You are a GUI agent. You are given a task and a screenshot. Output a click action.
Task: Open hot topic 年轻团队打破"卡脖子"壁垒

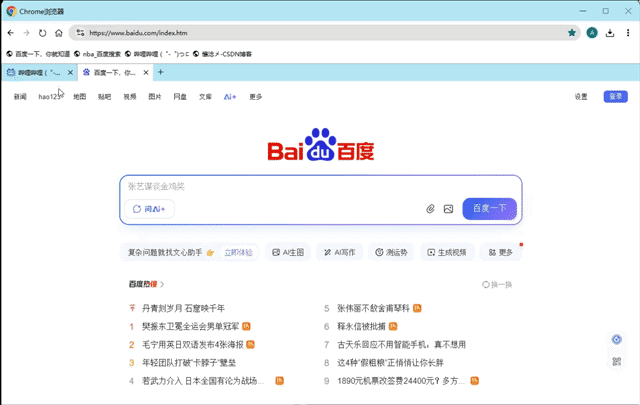click(x=189, y=363)
